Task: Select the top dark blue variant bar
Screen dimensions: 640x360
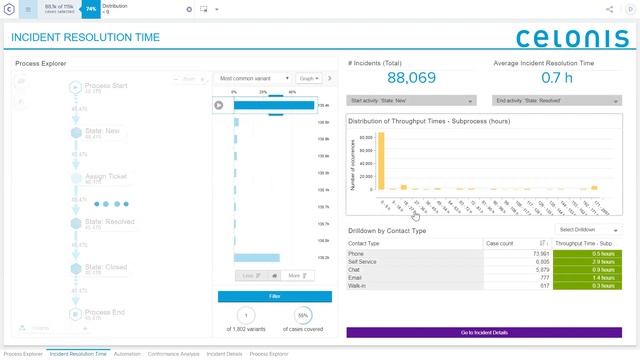Action: 274,105
